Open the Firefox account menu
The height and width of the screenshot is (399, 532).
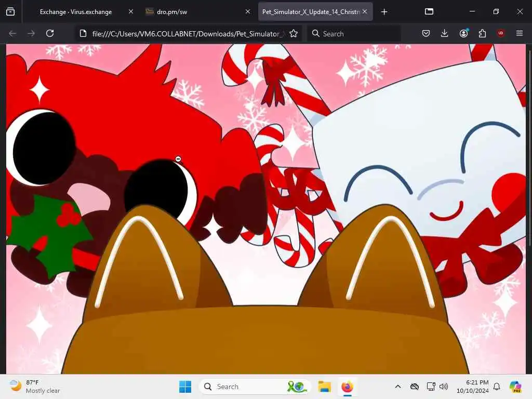click(463, 33)
